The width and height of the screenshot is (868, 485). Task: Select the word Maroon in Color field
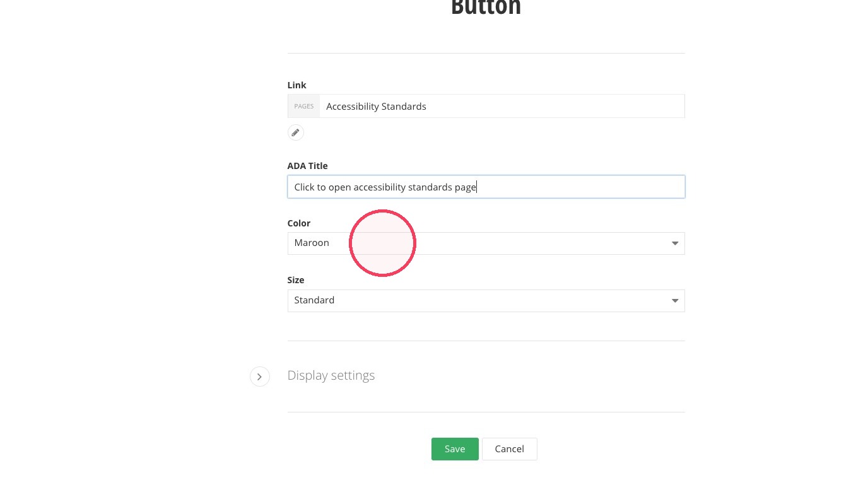[x=312, y=243]
